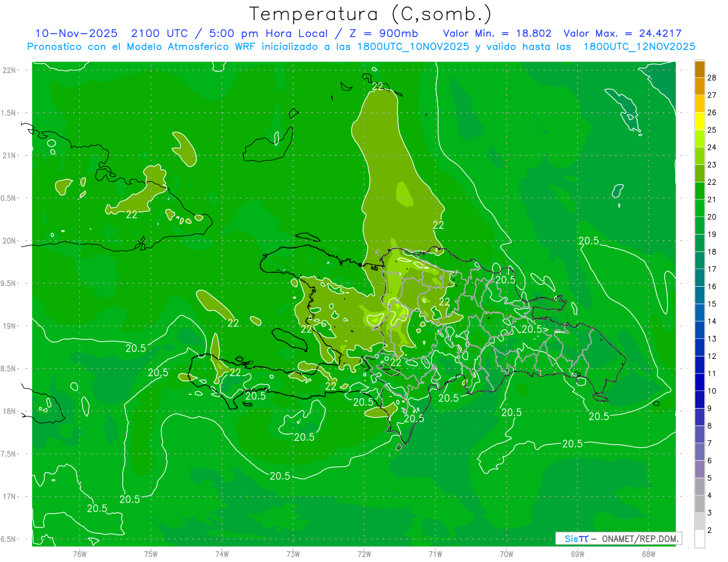
Task: Click the "22" contour label nearest 22N
Action: [378, 86]
